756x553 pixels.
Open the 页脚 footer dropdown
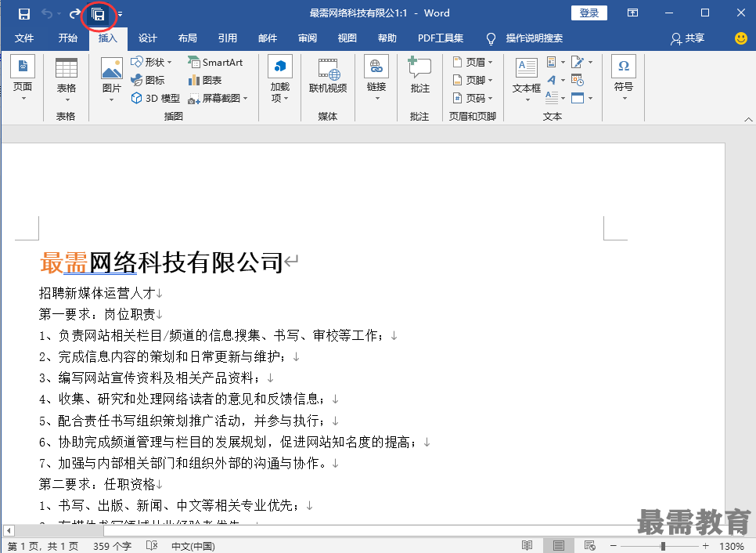pyautogui.click(x=473, y=80)
